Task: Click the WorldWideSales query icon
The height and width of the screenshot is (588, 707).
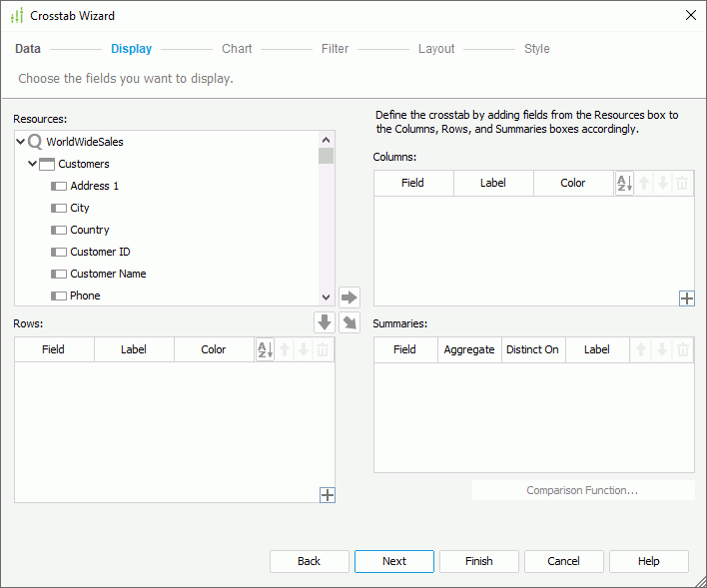Action: [35, 142]
